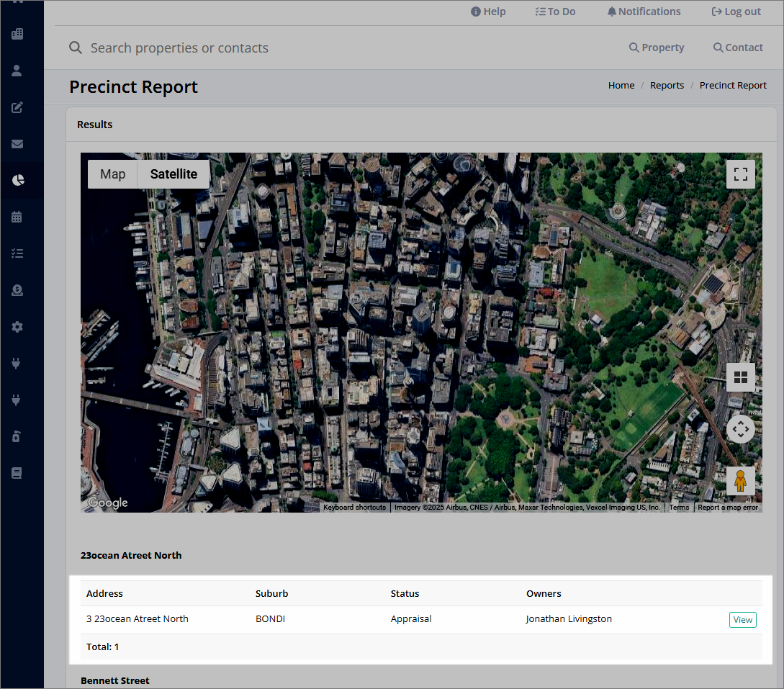Click the Address column header
The width and height of the screenshot is (784, 689).
104,593
